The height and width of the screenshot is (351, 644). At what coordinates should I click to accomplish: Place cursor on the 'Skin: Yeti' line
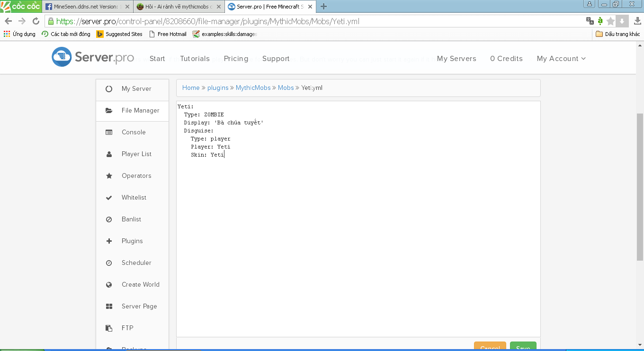coord(207,155)
